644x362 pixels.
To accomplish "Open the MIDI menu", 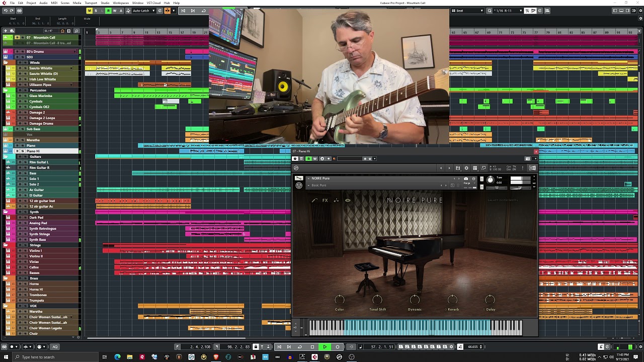I will [x=54, y=3].
